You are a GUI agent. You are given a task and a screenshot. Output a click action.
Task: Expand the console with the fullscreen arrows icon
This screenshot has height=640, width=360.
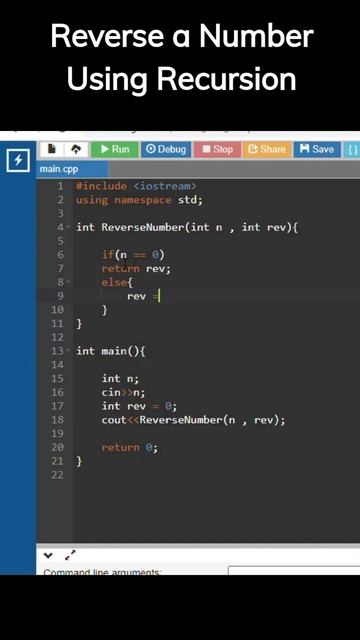(x=70, y=555)
